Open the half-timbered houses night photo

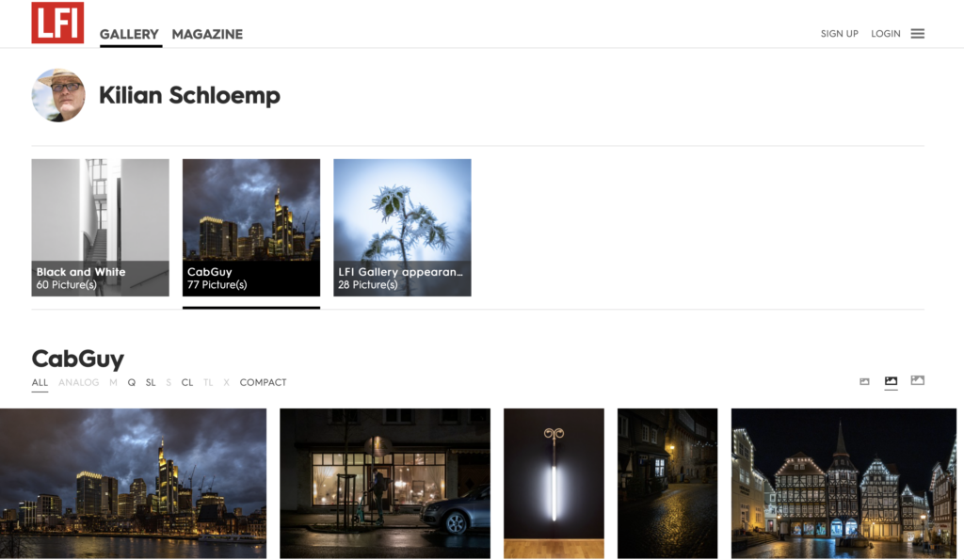point(843,484)
